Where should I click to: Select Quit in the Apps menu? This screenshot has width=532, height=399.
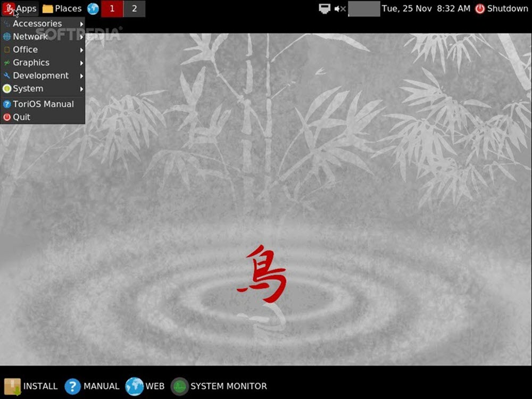coord(21,117)
